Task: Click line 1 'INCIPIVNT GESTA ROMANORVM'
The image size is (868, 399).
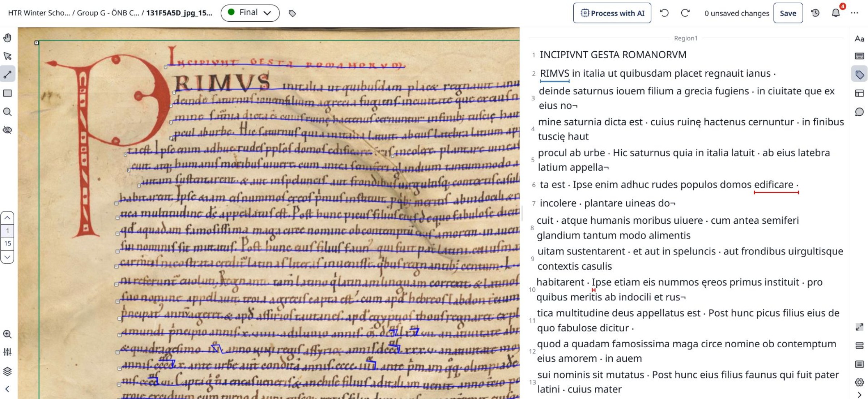Action: 613,55
